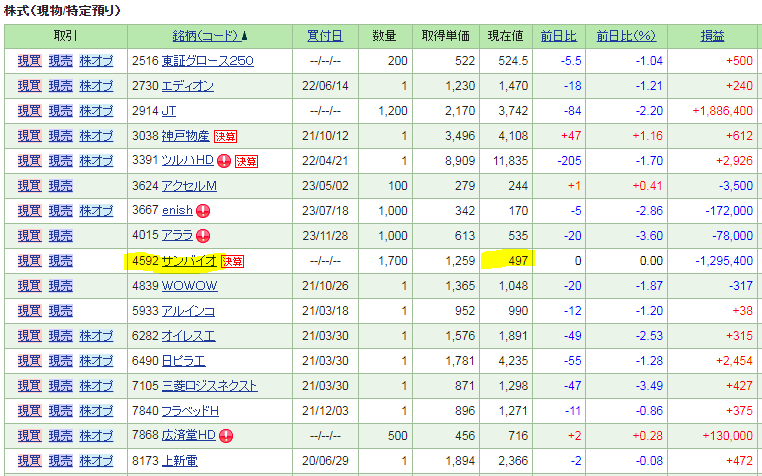Click 株オプ for 東証グロース250 row
The image size is (762, 476).
(96, 61)
